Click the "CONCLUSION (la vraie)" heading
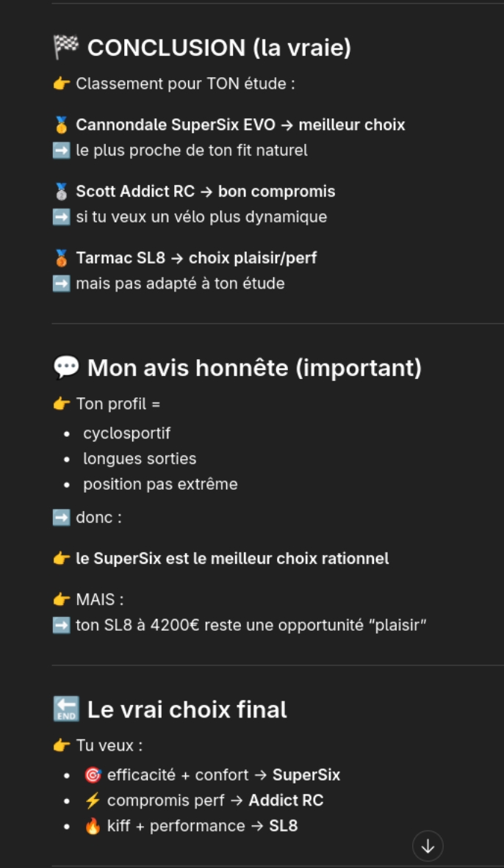Viewport: 504px width, 868px height. point(219,48)
